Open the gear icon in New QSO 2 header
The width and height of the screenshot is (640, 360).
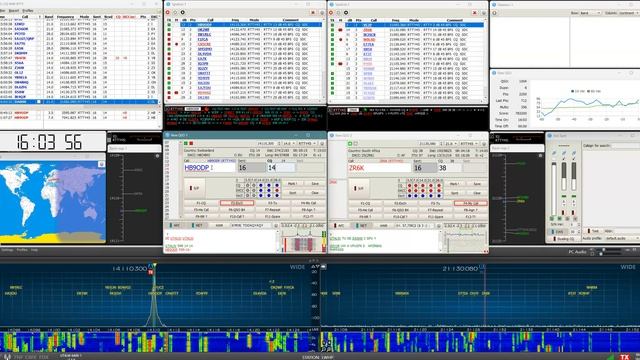[484, 144]
